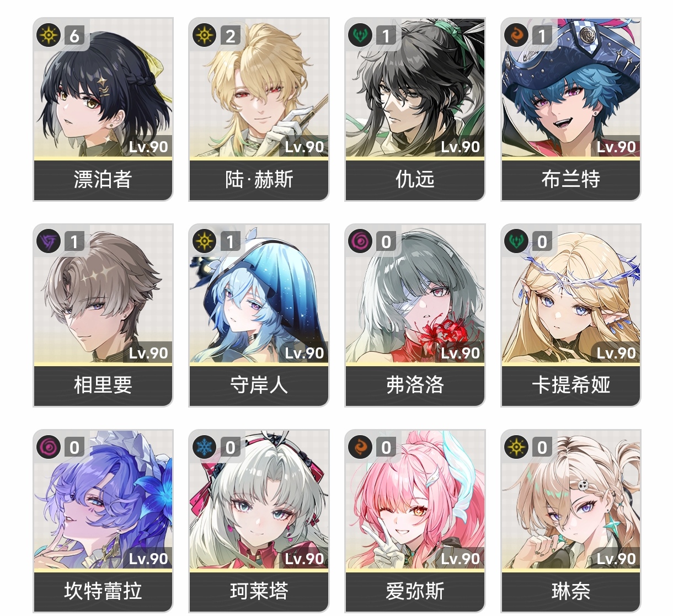Click the Lv.90 label on 陆·赫斯 card
This screenshot has height=616, width=673.
(x=305, y=147)
